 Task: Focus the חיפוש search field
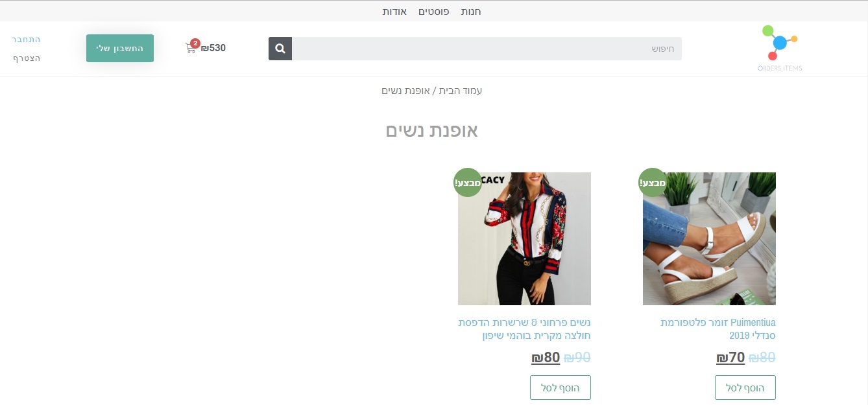487,49
